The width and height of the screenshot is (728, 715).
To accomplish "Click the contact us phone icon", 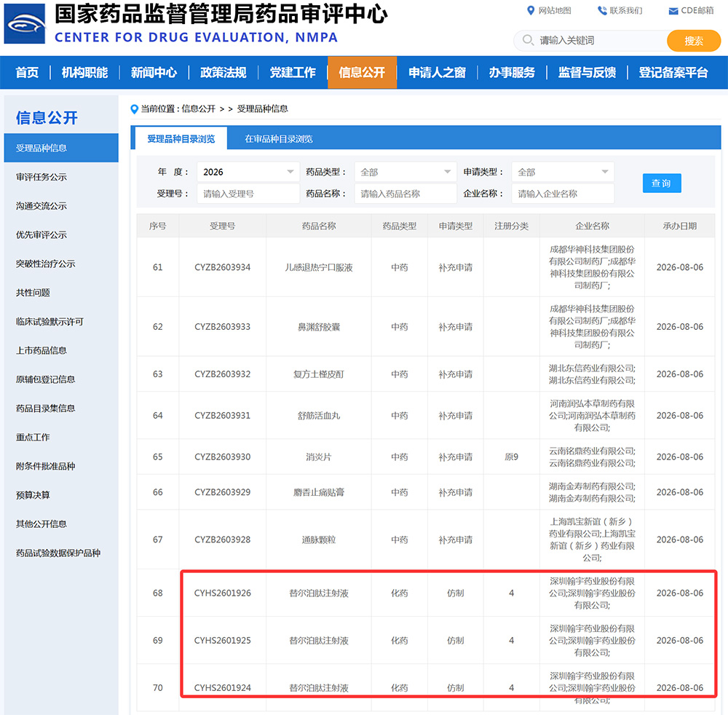I will tap(602, 11).
